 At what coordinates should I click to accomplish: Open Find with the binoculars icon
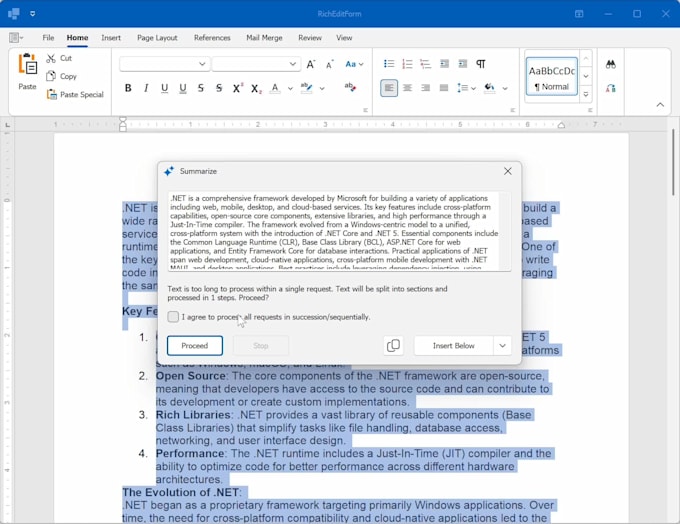(611, 65)
